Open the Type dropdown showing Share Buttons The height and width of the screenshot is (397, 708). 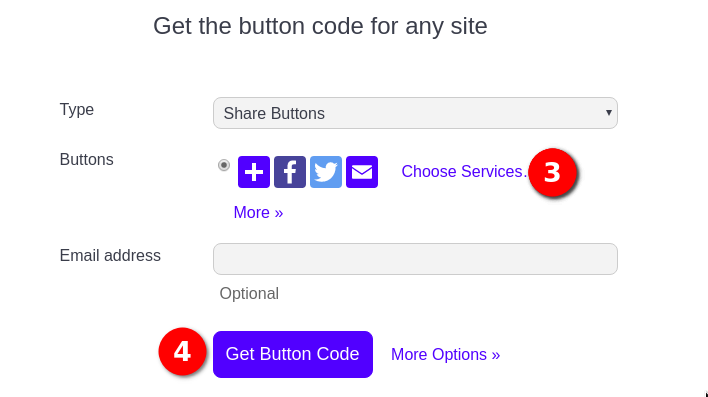point(415,113)
